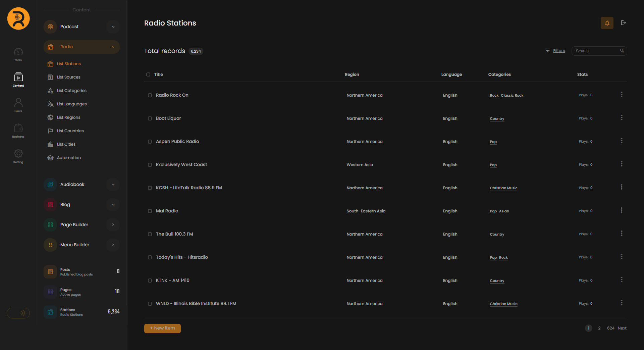Toggle the light/dark theme switch

coord(18,313)
